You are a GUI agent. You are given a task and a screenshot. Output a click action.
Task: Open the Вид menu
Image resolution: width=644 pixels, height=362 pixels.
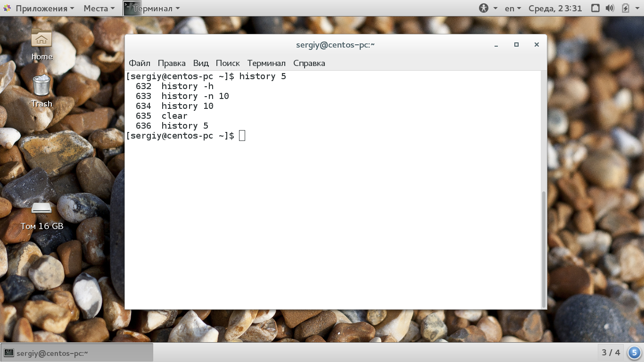[x=201, y=63]
